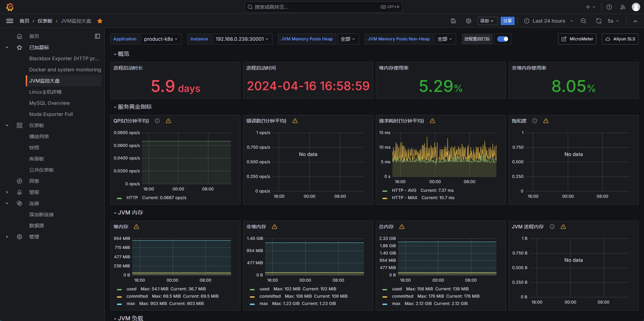Open the Application product-k8s dropdown
Image resolution: width=644 pixels, height=321 pixels.
pyautogui.click(x=161, y=39)
